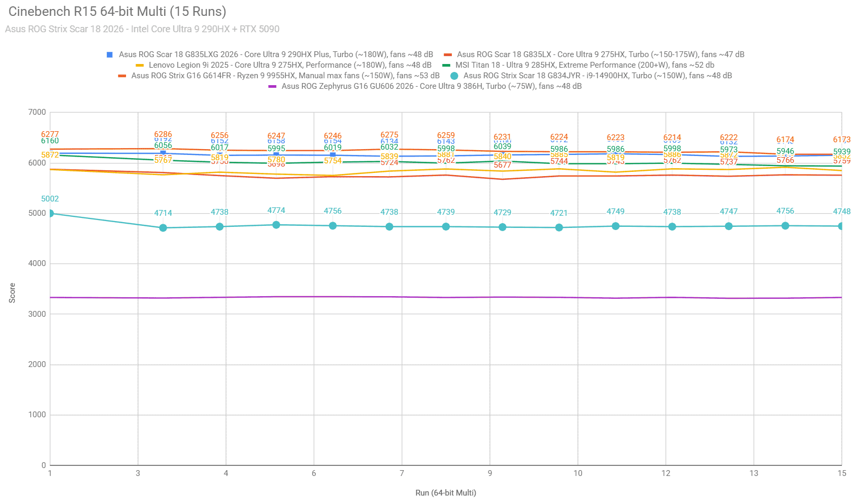Click the green data label 5946
Screen dimensions: 853x504
785,151
